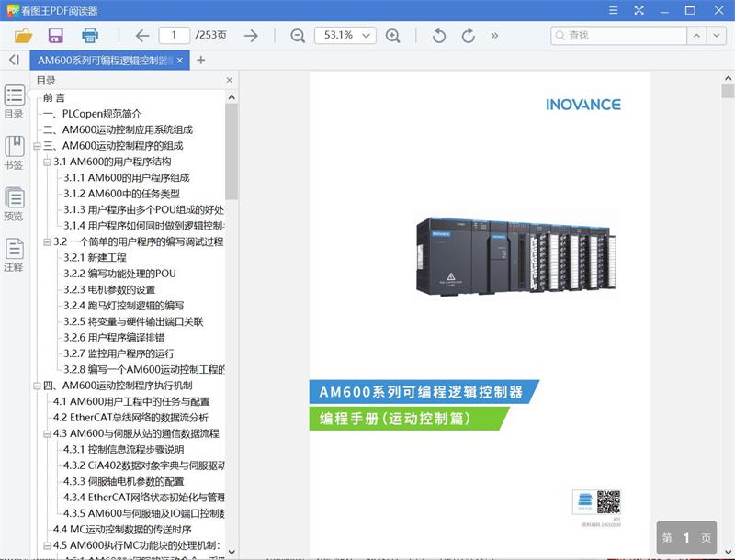Jump to the 前言 outline entry
Viewport: 735px width, 560px height.
tap(54, 98)
